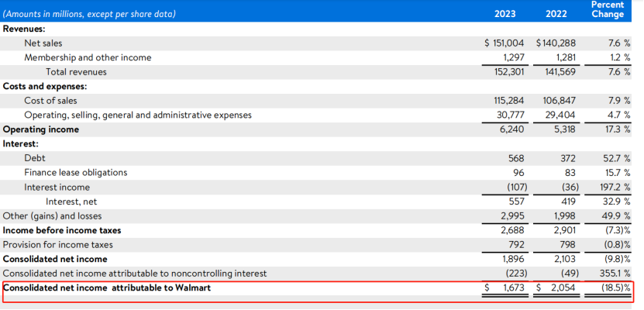Select pre-tax income 2022 value 2,901
Viewport: 644px width, 310px height.
click(564, 230)
